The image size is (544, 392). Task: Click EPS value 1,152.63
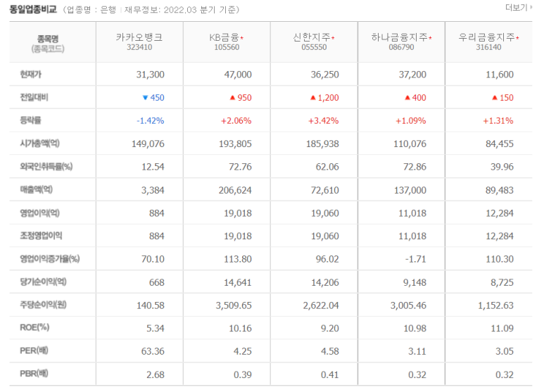click(x=495, y=305)
